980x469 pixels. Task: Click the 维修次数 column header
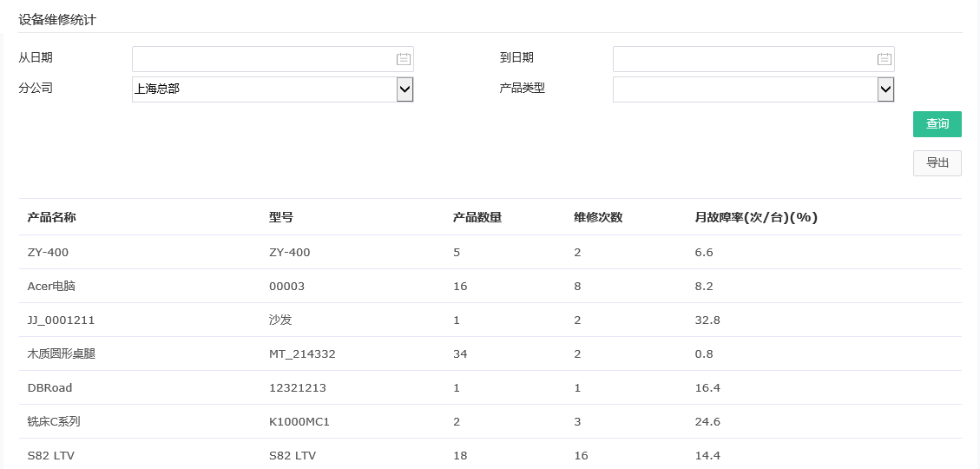click(597, 217)
